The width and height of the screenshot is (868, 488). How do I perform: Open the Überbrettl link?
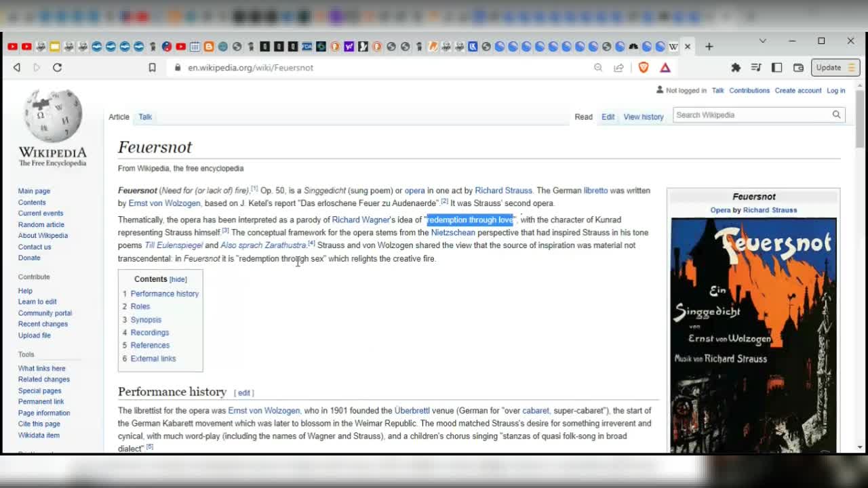(412, 411)
